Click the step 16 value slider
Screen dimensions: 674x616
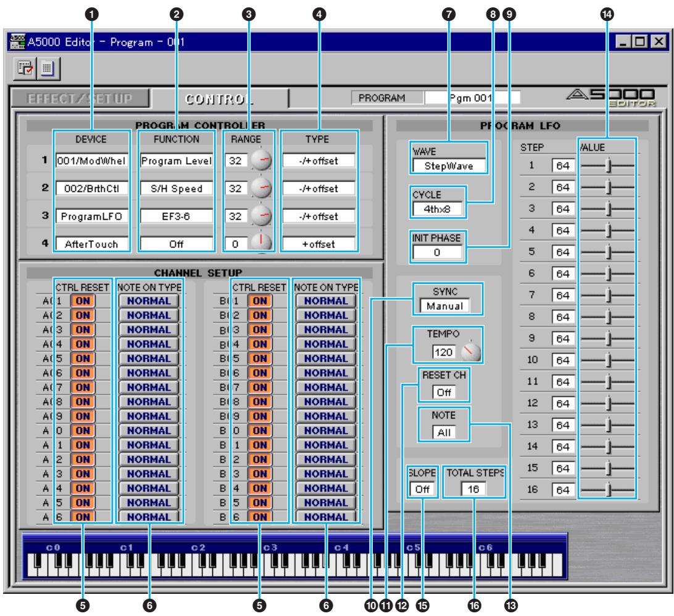point(607,489)
